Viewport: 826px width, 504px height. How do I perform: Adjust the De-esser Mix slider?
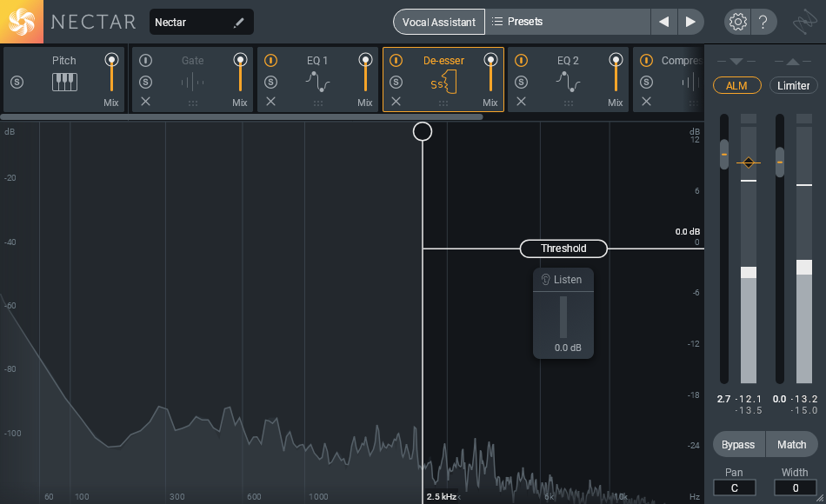490,73
